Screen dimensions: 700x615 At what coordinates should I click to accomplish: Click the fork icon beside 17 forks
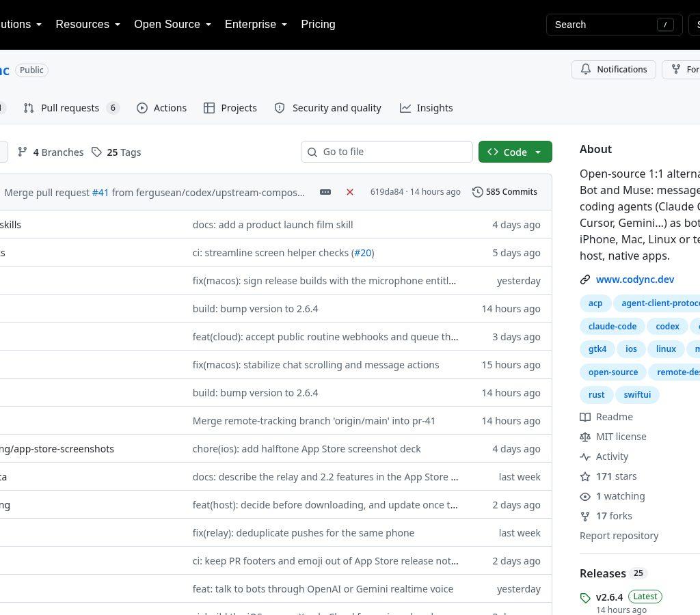pos(585,517)
